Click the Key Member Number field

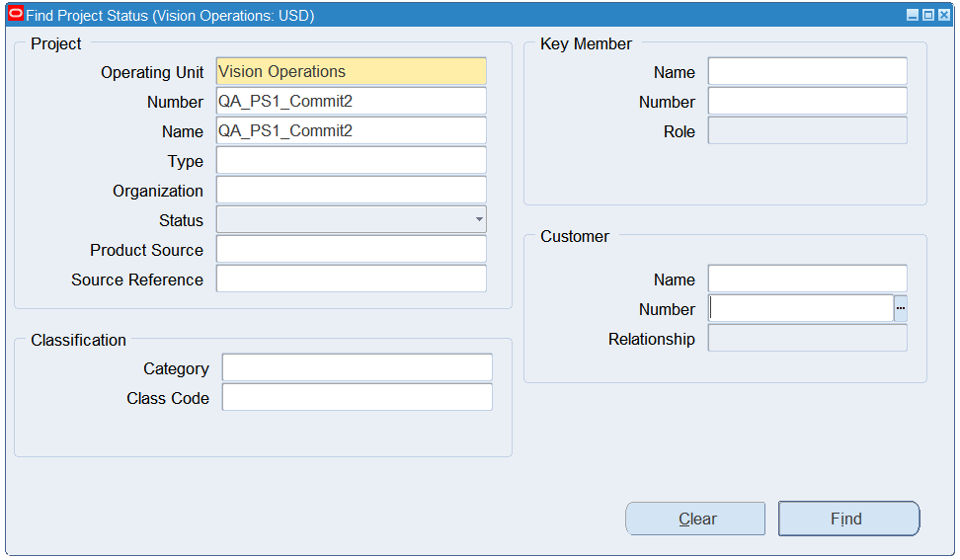click(x=808, y=101)
